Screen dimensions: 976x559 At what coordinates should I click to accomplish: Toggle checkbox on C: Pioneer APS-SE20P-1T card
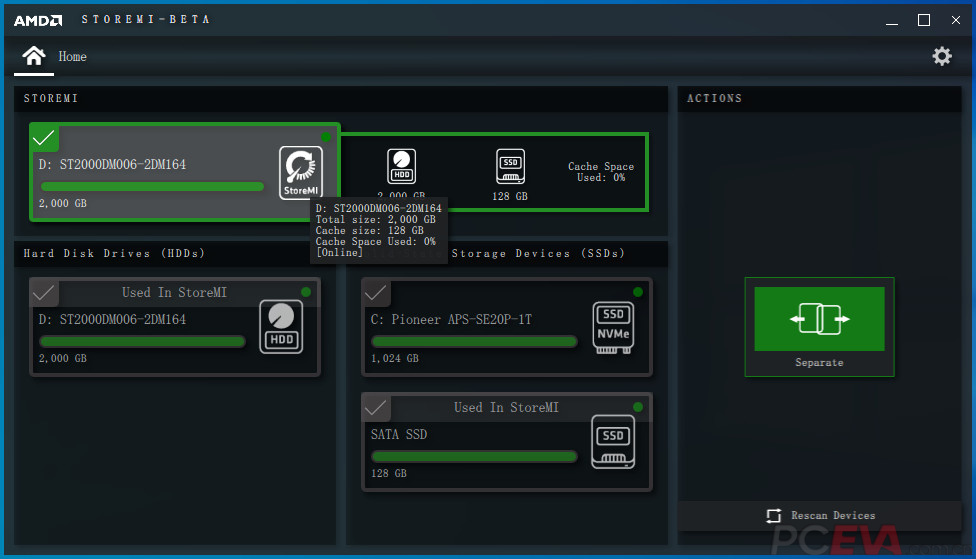point(376,293)
